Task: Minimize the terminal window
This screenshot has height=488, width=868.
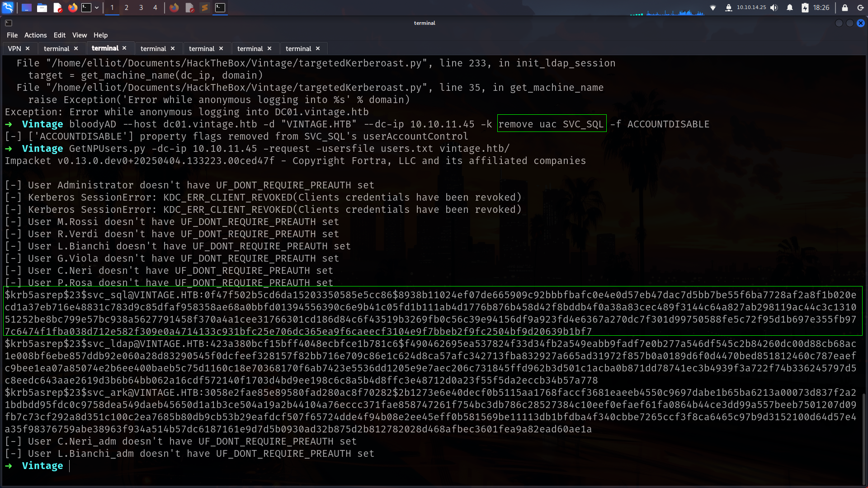Action: [x=839, y=23]
